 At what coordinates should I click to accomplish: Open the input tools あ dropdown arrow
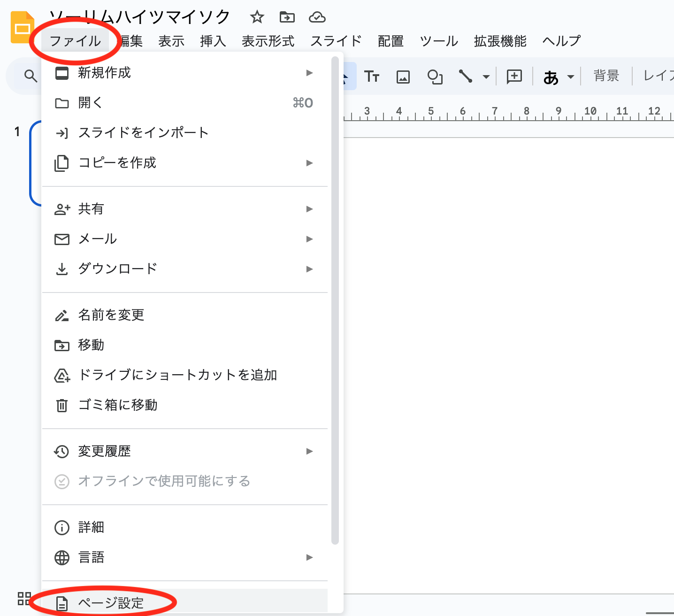point(571,77)
